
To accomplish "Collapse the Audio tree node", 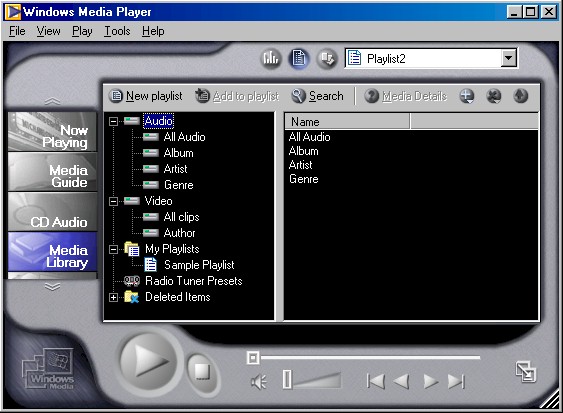I will point(113,121).
